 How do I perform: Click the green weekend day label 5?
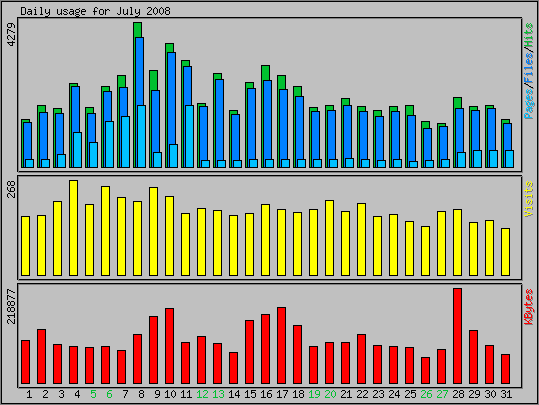[x=93, y=394]
